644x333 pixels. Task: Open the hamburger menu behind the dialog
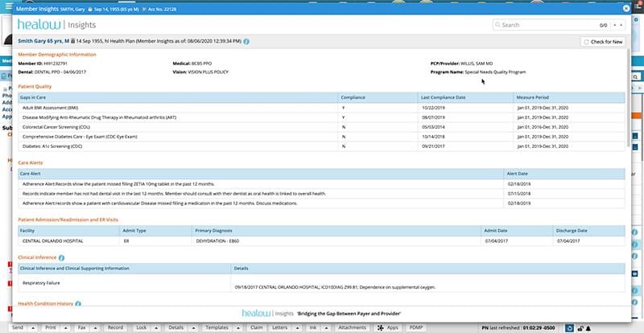pos(8,6)
